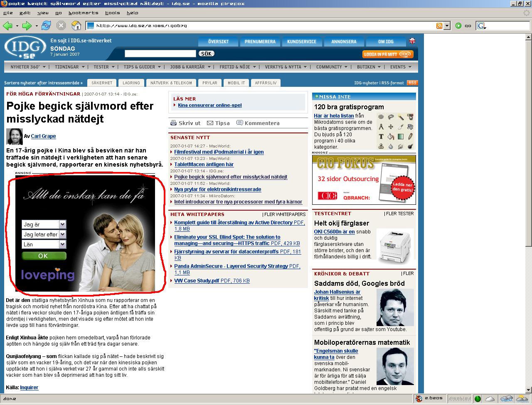Click the LOGGA IN PÅ MITT IDG button

387,54
